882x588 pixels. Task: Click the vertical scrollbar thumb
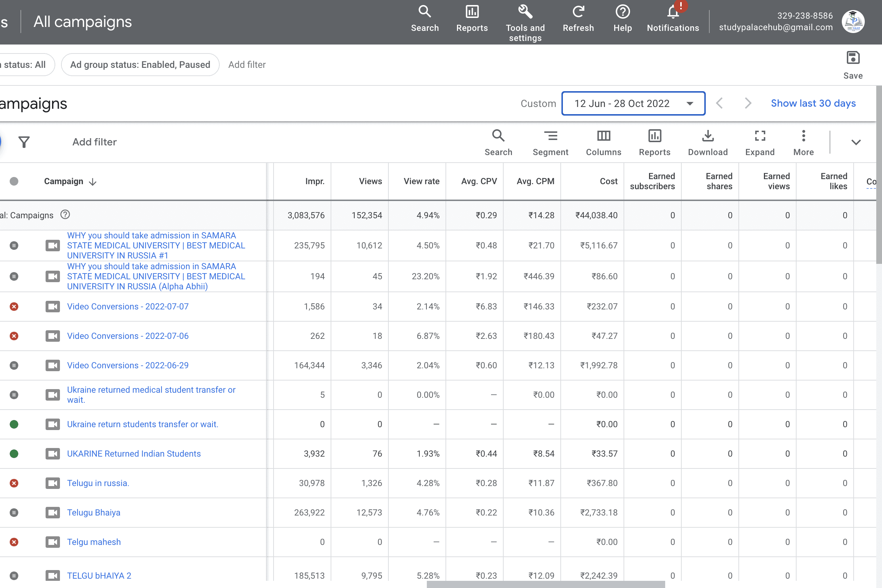point(879,175)
